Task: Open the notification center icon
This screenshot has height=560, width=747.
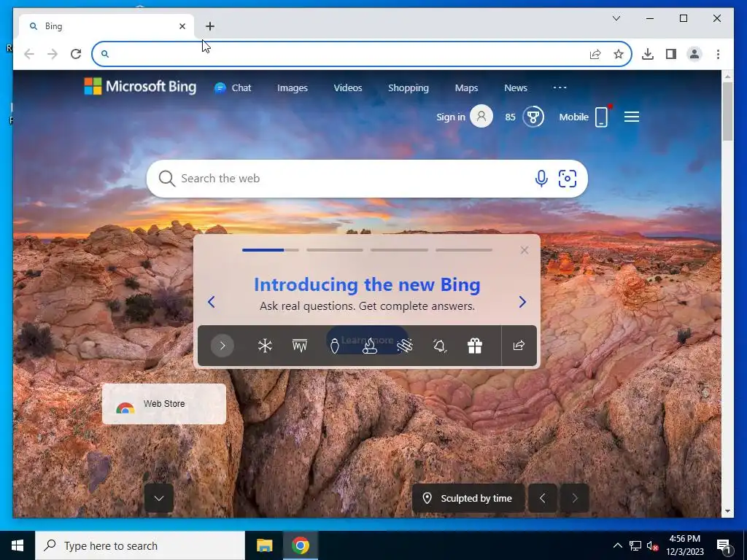Action: click(x=724, y=546)
